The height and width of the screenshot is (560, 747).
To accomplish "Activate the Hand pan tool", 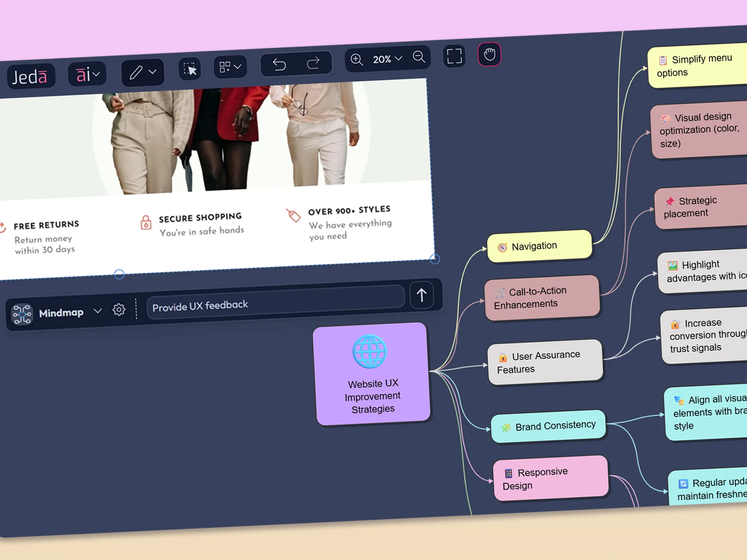I will tap(489, 54).
